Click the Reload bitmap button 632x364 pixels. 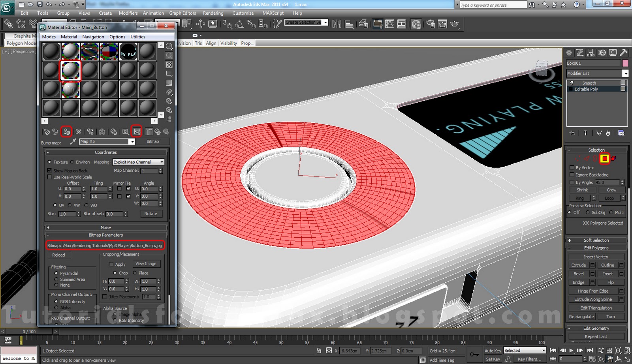point(58,255)
